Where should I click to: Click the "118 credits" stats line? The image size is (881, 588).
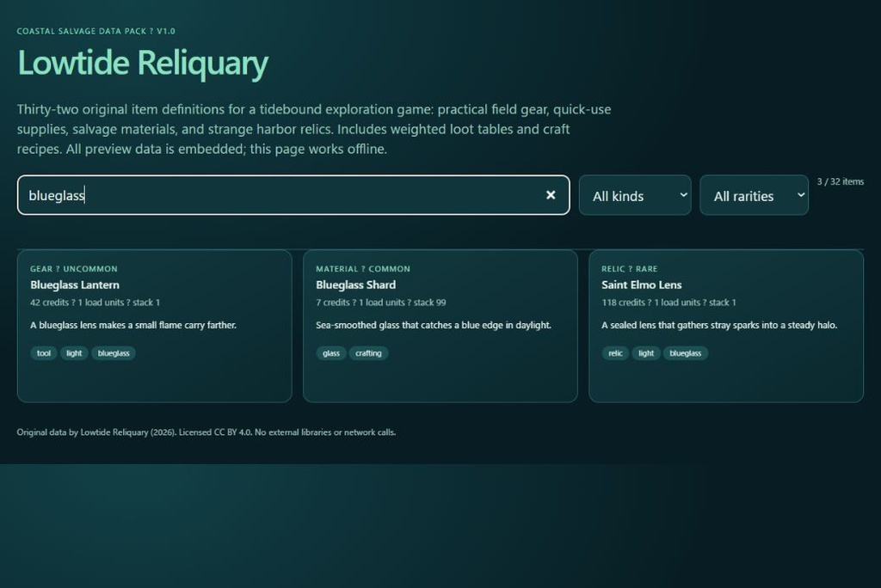point(668,302)
